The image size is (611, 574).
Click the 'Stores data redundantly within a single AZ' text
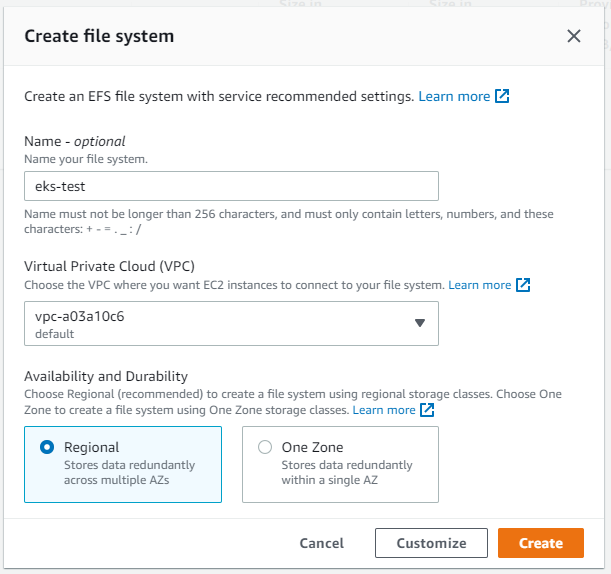coord(347,472)
